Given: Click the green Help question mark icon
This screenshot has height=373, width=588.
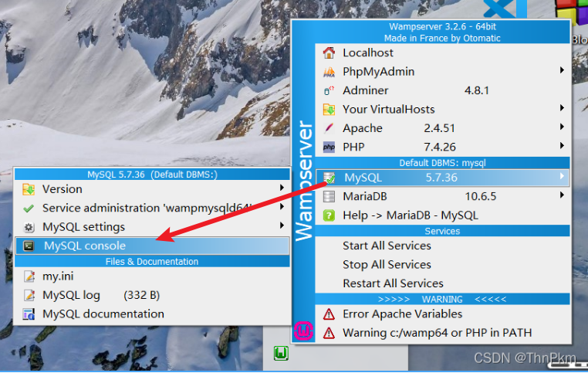Looking at the screenshot, I should (329, 215).
